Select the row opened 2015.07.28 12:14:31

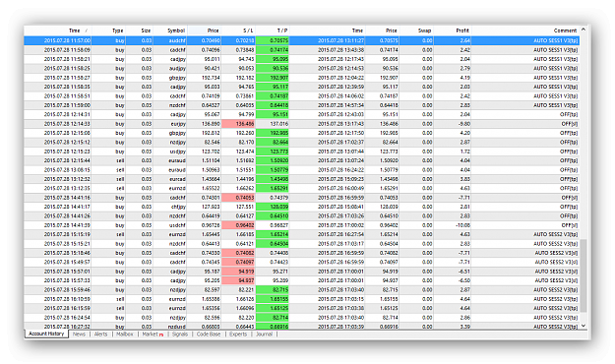[301, 114]
